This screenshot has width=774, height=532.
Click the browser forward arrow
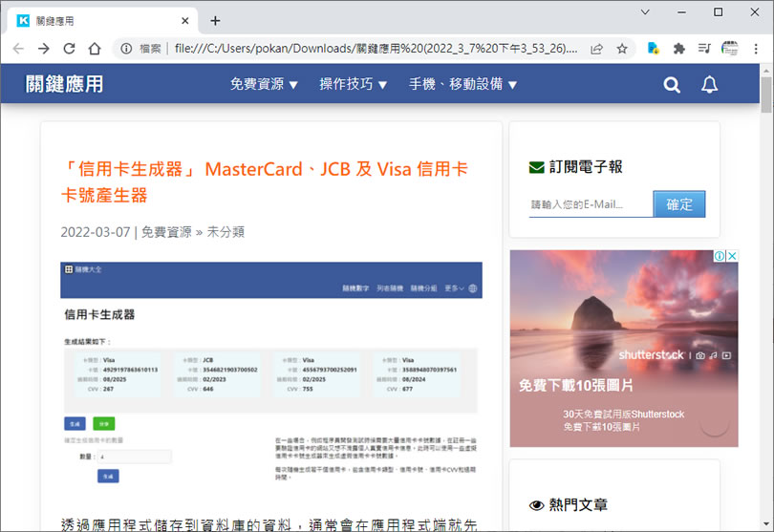click(43, 49)
